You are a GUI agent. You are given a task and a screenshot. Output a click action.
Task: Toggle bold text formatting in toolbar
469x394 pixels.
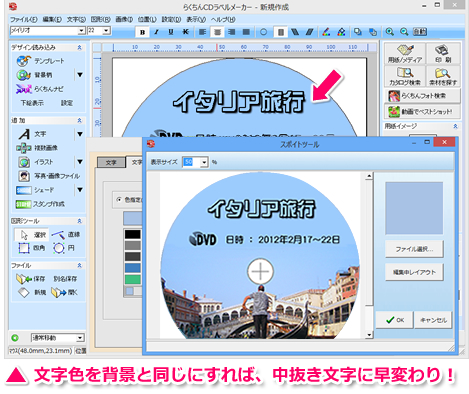coord(143,32)
